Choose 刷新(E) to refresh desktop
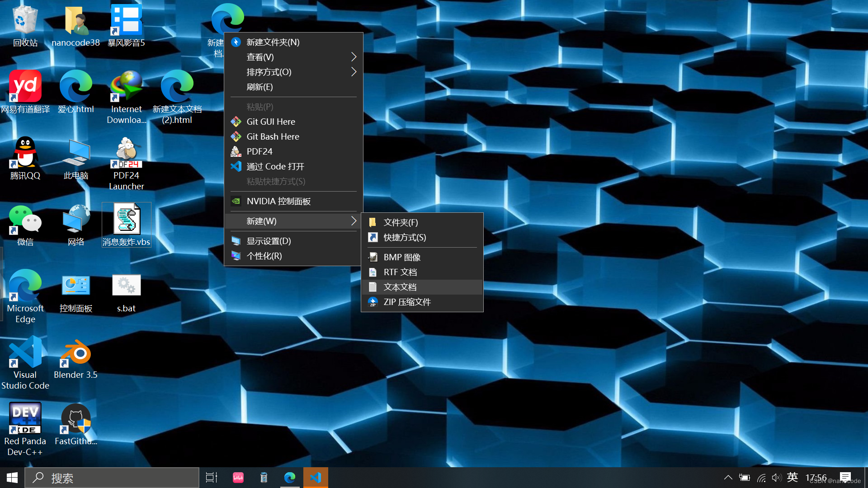The height and width of the screenshot is (488, 868). click(294, 87)
